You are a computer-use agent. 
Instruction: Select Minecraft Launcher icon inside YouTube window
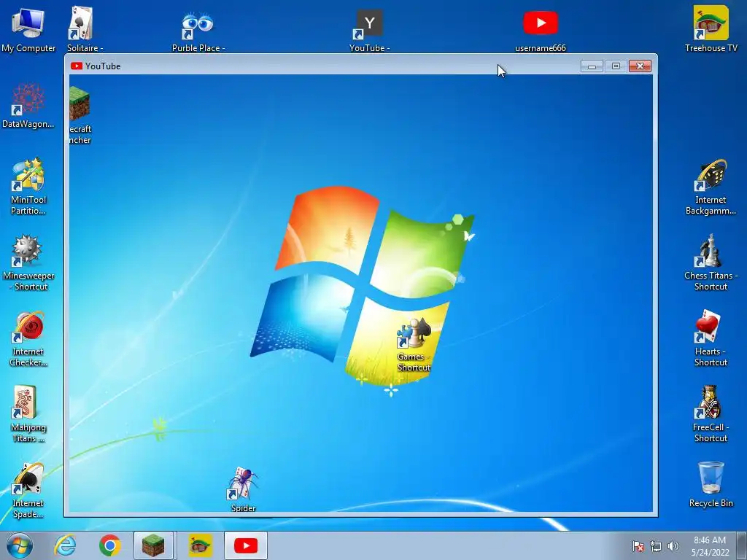[80, 115]
